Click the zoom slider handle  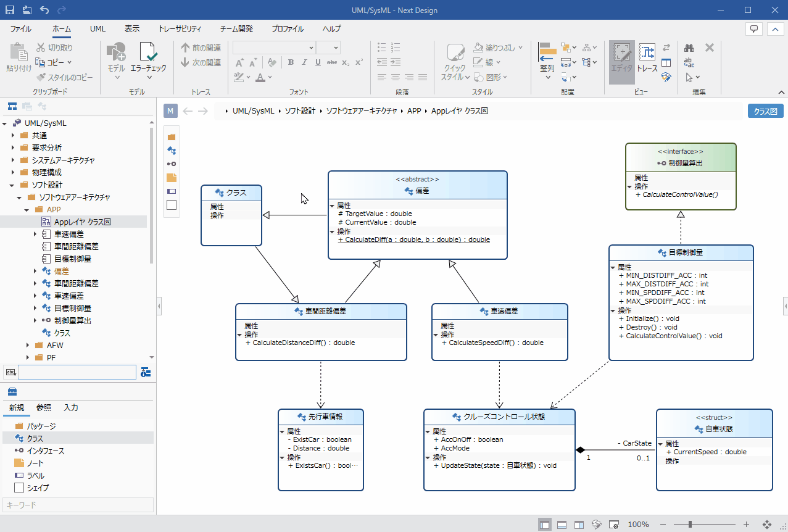pos(691,524)
